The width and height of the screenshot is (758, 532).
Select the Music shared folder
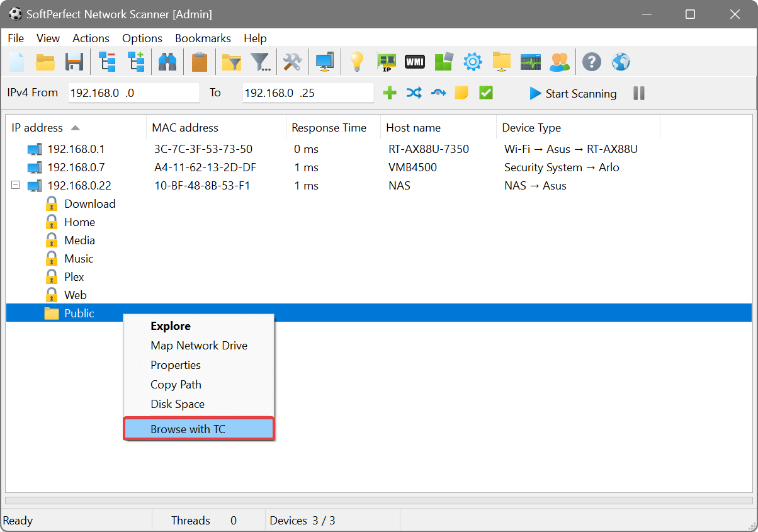click(x=79, y=258)
